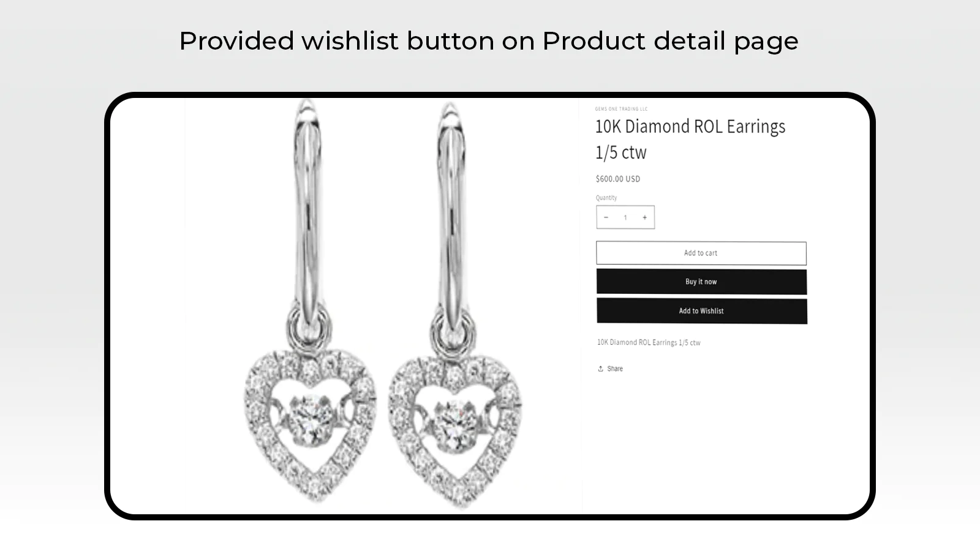Viewport: 980px width, 551px height.
Task: Click the left heart pendant's center diamond
Action: click(312, 418)
